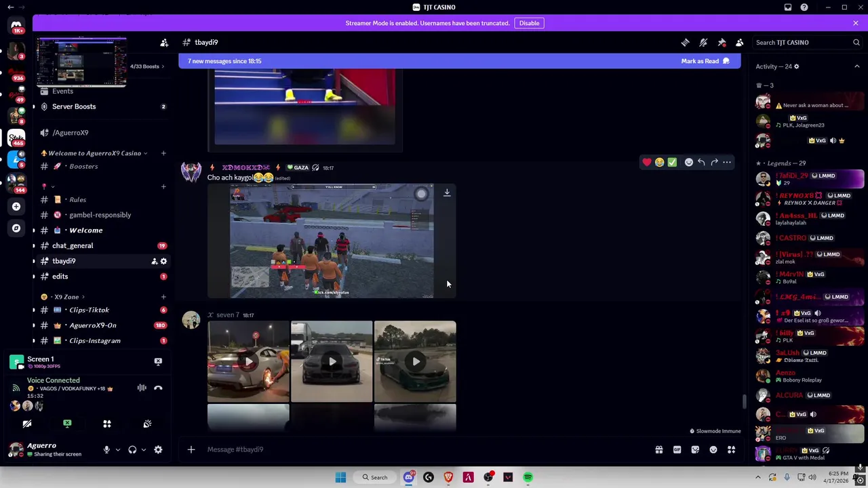Click the attachment plus button
This screenshot has height=488, width=868.
point(191,449)
